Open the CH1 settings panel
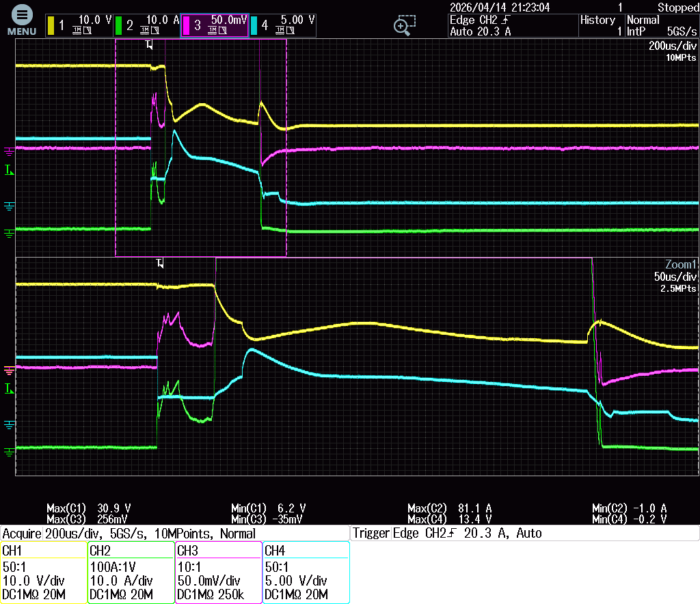The height and width of the screenshot is (604, 700). (44, 573)
